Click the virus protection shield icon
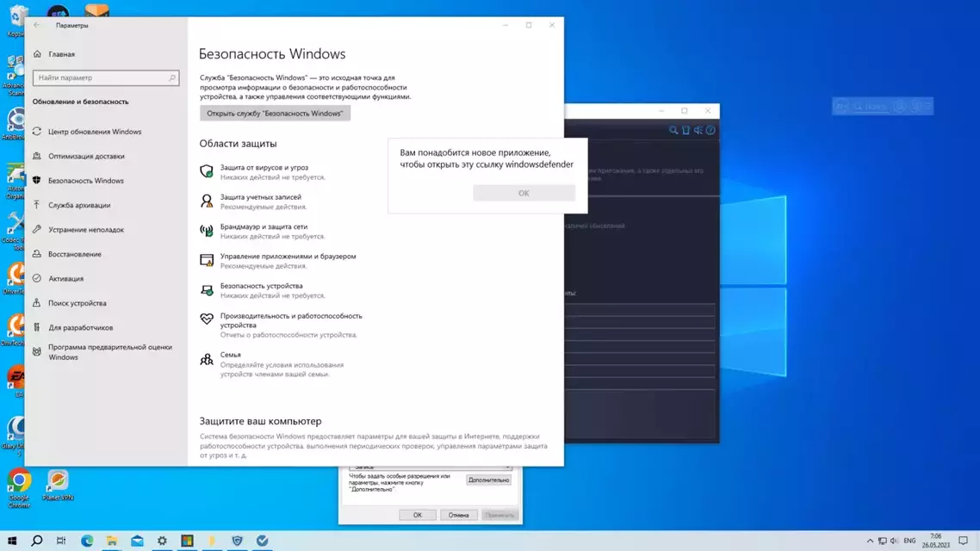The image size is (980, 551). 207,171
